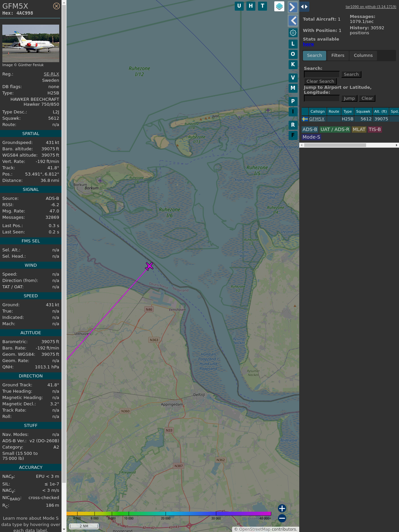The image size is (399, 532).
Task: Toggle the K map button
Action: pyautogui.click(x=293, y=65)
